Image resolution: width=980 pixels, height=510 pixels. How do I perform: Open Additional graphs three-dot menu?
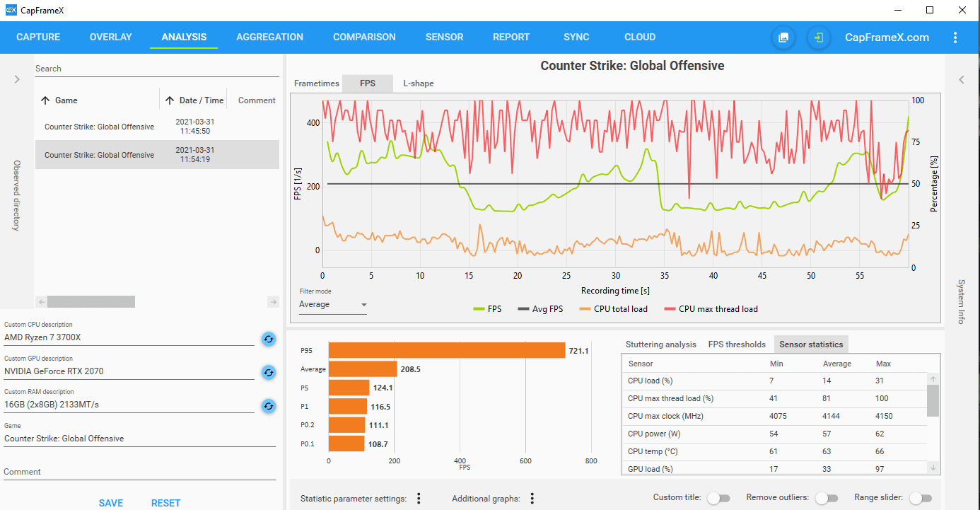pyautogui.click(x=532, y=499)
